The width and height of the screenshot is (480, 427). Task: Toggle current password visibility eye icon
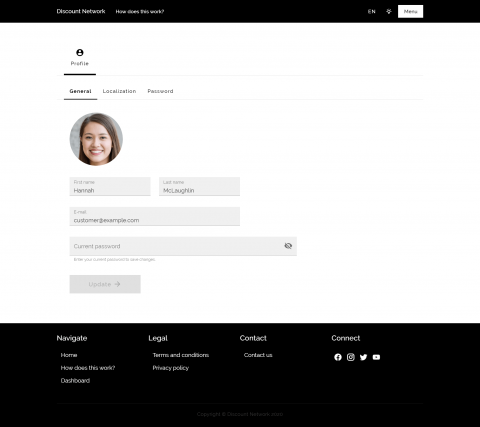[288, 246]
